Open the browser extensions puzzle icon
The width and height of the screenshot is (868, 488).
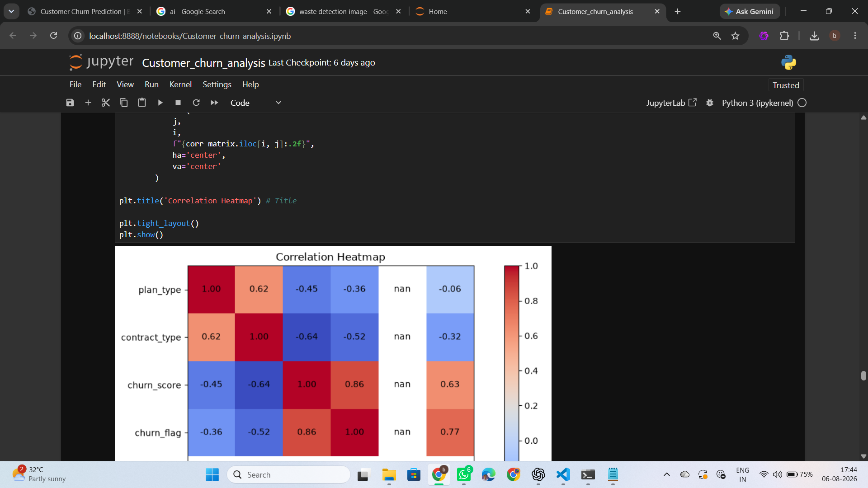784,36
